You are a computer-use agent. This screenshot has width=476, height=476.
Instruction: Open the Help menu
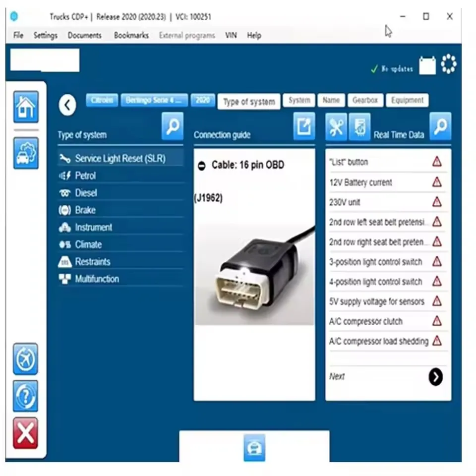pyautogui.click(x=254, y=36)
